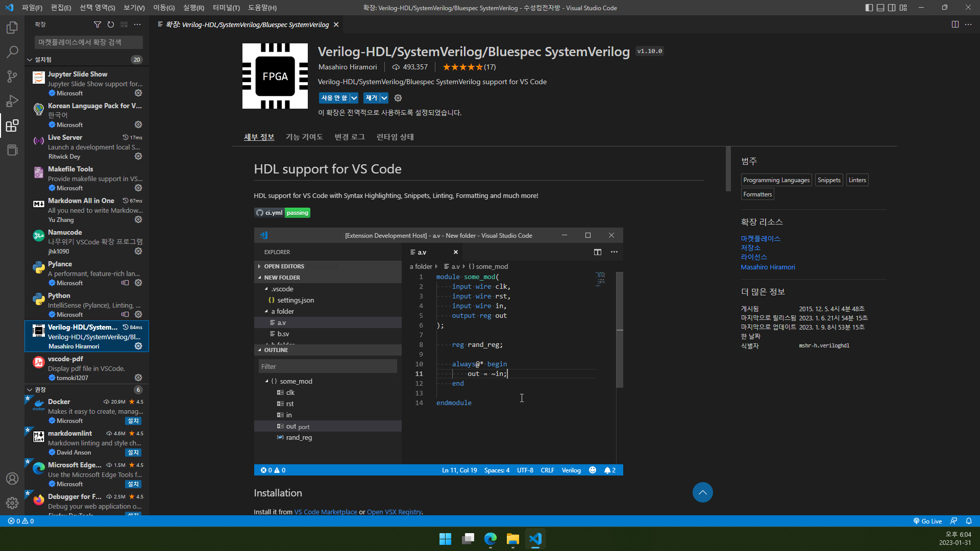Image resolution: width=980 pixels, height=551 pixels.
Task: Expand the remove button dropdown arrow
Action: pos(384,98)
